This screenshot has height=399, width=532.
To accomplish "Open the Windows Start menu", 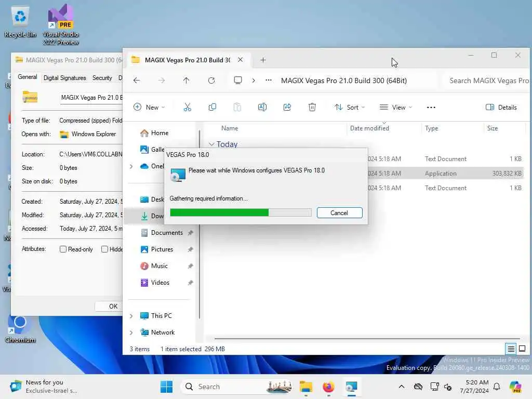I will pos(166,387).
